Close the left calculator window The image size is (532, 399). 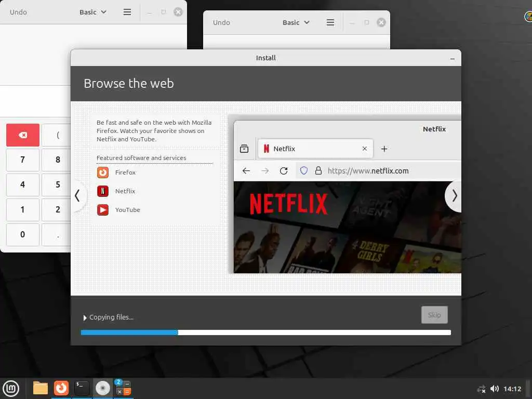178,12
